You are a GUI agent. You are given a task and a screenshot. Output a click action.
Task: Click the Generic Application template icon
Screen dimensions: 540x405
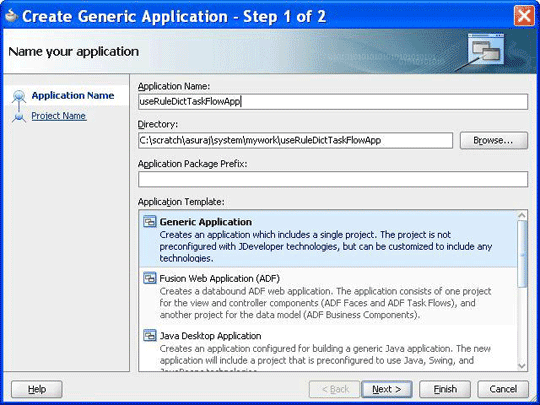(150, 222)
